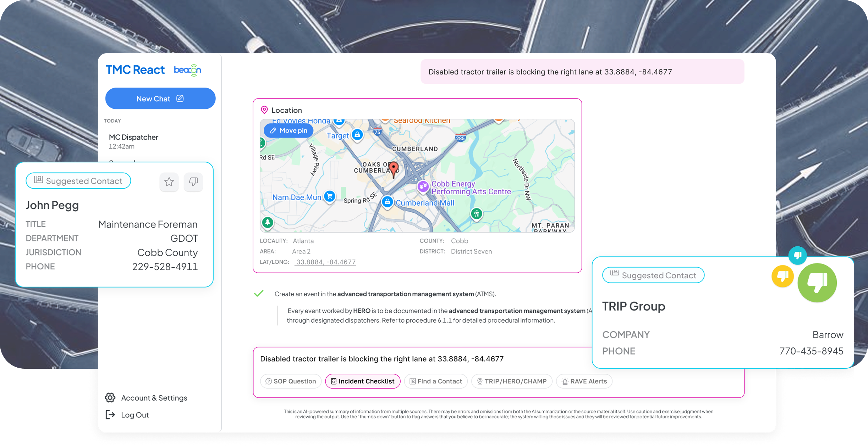This screenshot has width=868, height=446.
Task: Open the lat/long link 33.8884, -84.4677
Action: coord(326,262)
